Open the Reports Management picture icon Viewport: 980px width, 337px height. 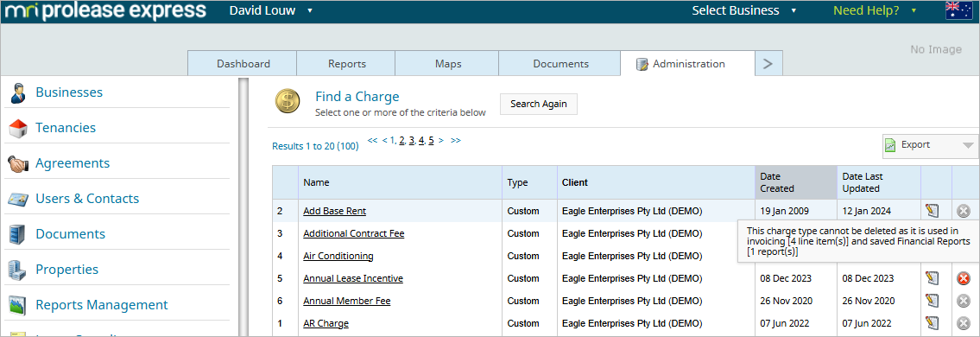17,305
